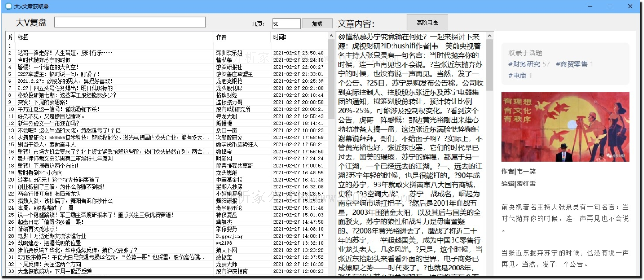This screenshot has width=644, height=280.
Task: Click author cell Biggerjing
Action: [x=229, y=236]
